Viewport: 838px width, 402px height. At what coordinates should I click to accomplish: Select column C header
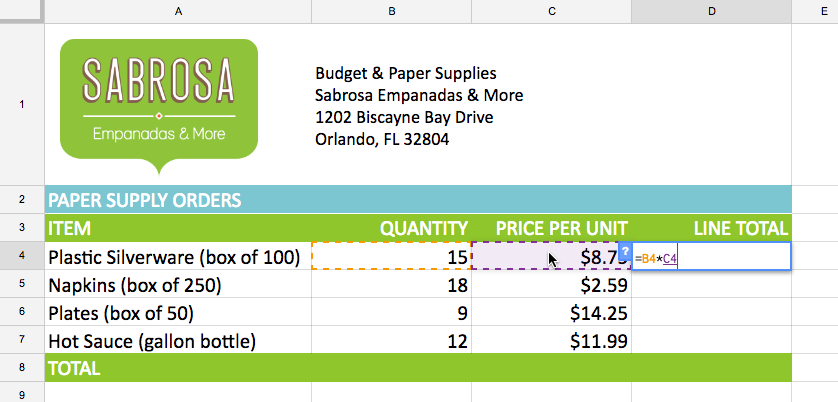pyautogui.click(x=551, y=11)
